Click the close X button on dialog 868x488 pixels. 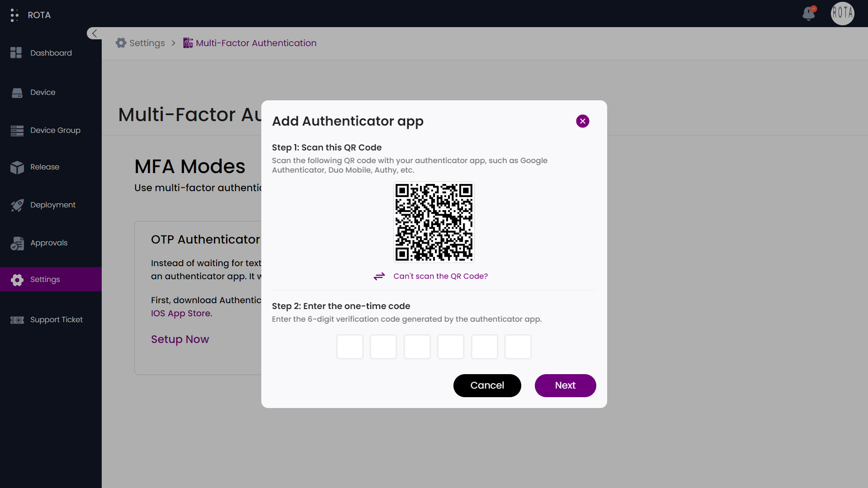click(x=582, y=121)
